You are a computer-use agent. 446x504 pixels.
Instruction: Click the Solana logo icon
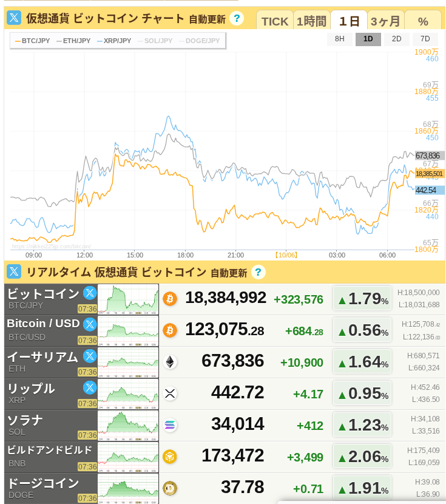[170, 425]
